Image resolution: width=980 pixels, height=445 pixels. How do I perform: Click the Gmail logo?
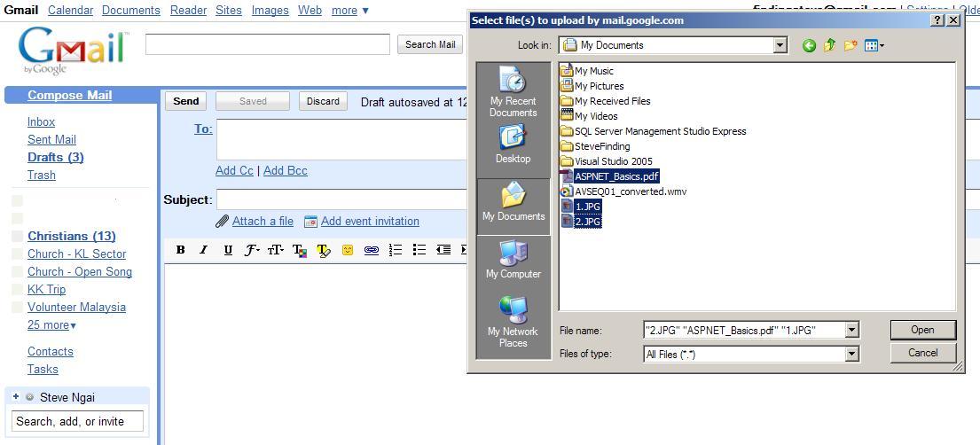pyautogui.click(x=74, y=50)
